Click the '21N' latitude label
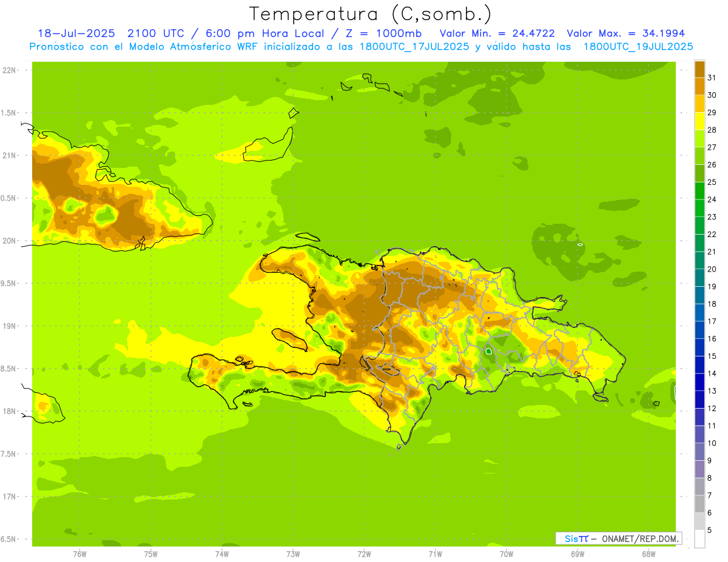 click(8, 156)
